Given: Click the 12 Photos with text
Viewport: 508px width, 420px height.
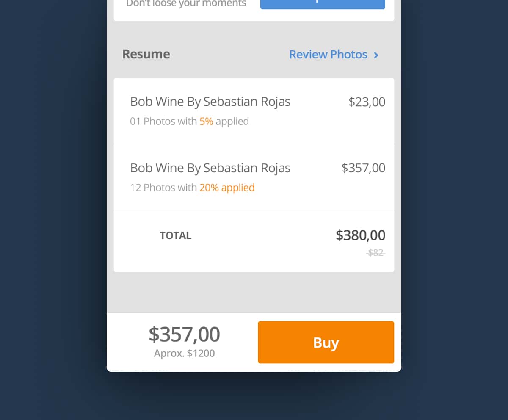Looking at the screenshot, I should (x=163, y=188).
